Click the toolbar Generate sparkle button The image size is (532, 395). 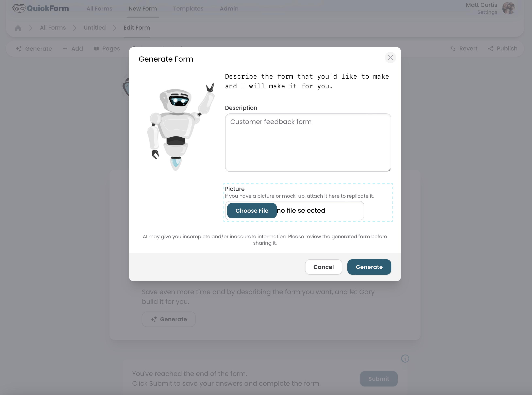(x=34, y=49)
